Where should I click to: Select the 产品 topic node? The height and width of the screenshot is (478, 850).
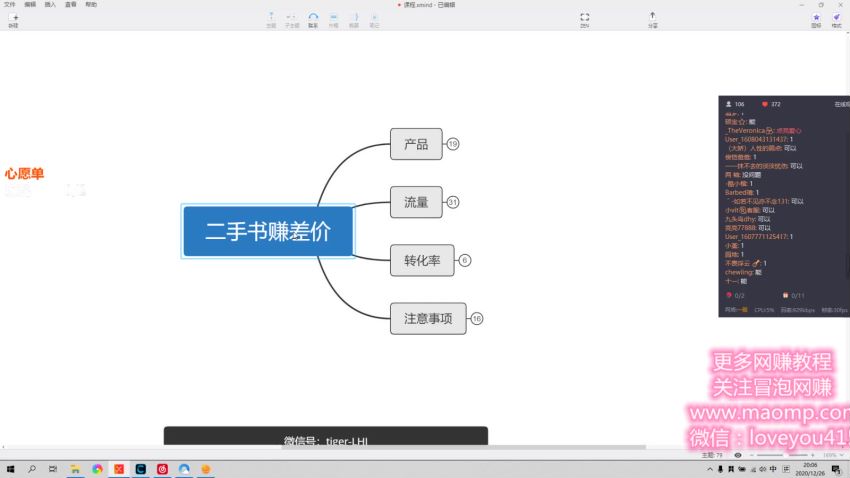click(416, 144)
